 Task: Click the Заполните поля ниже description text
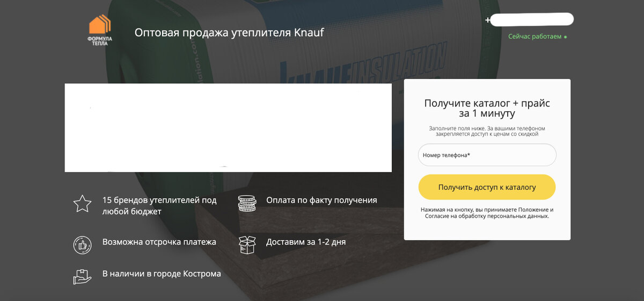coord(487,131)
